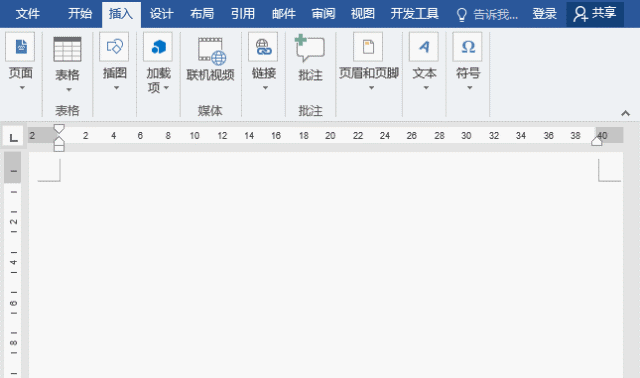
Task: Add a new 批注 comment
Action: tap(310, 57)
